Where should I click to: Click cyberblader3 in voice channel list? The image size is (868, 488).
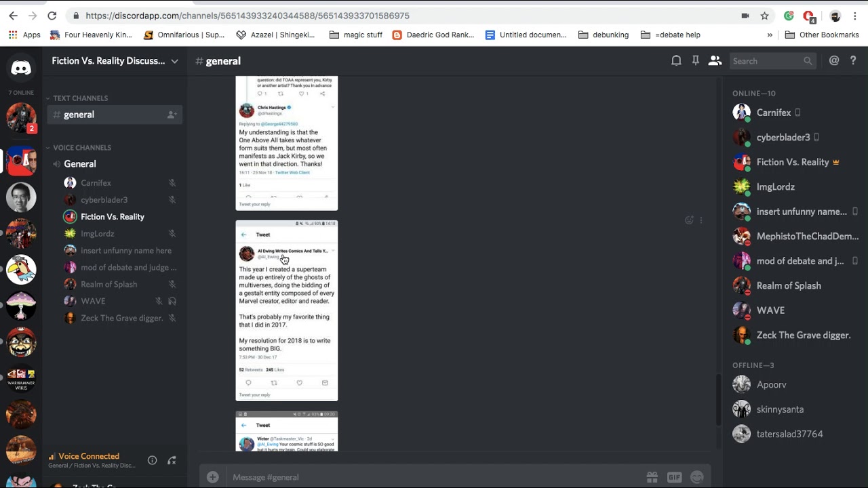[x=120, y=200]
